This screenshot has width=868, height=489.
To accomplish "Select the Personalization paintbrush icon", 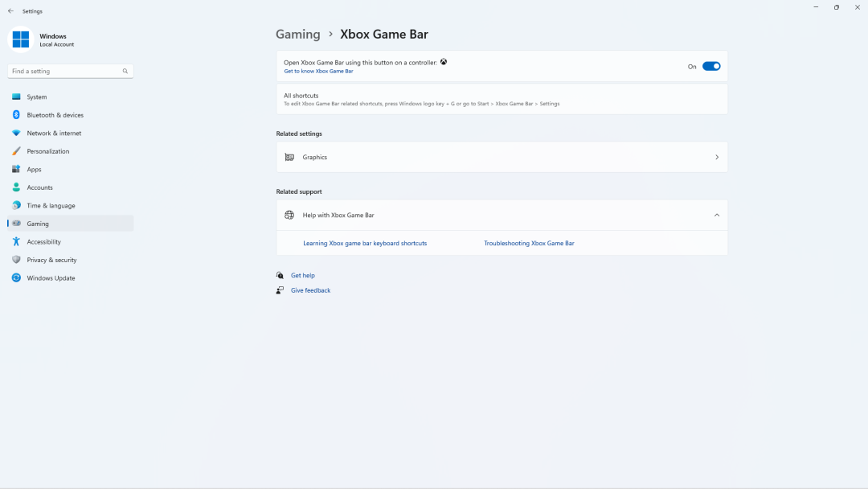I will (16, 151).
